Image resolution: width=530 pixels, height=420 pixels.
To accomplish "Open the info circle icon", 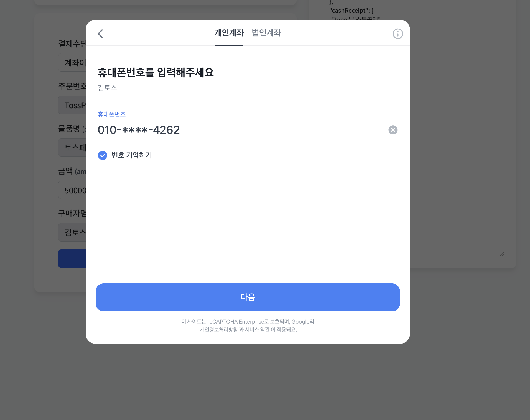I will [x=398, y=34].
